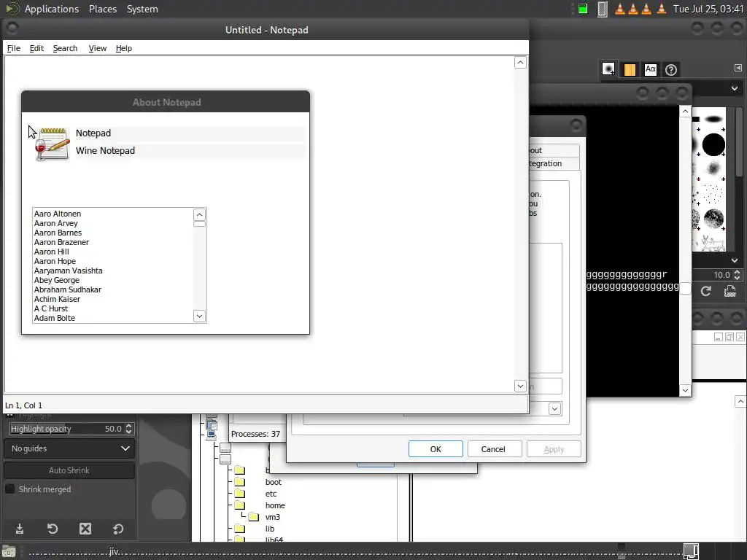This screenshot has height=560, width=747.
Task: Open the Notepad File menu
Action: tap(13, 48)
